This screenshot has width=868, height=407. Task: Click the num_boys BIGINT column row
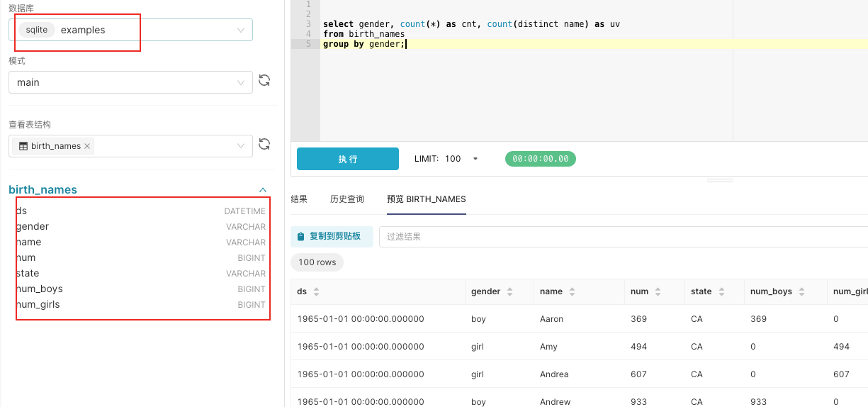coord(141,289)
